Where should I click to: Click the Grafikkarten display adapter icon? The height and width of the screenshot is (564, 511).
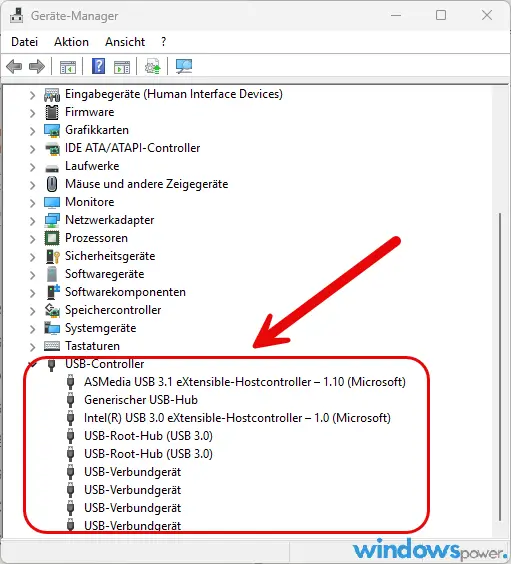[x=52, y=131]
